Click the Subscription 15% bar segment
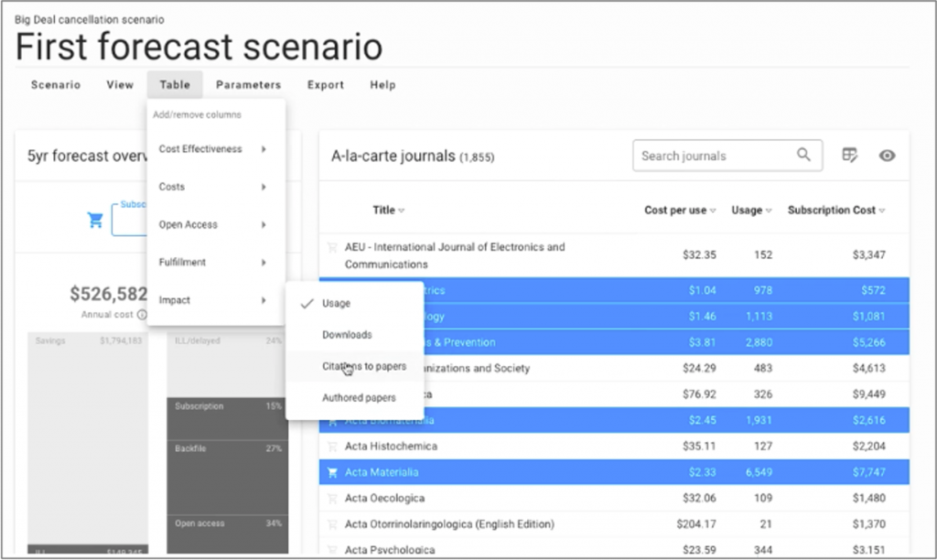The image size is (937, 560). (x=228, y=418)
